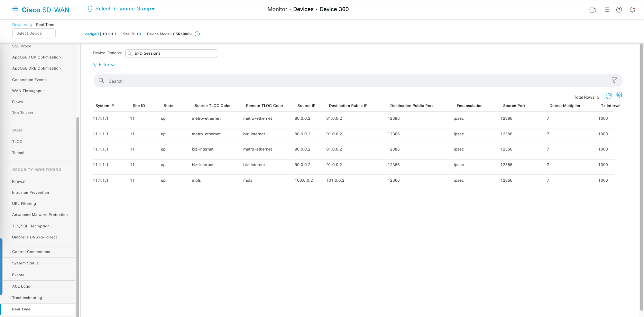The image size is (644, 317).
Task: Expand the Filter dropdown
Action: [x=104, y=65]
